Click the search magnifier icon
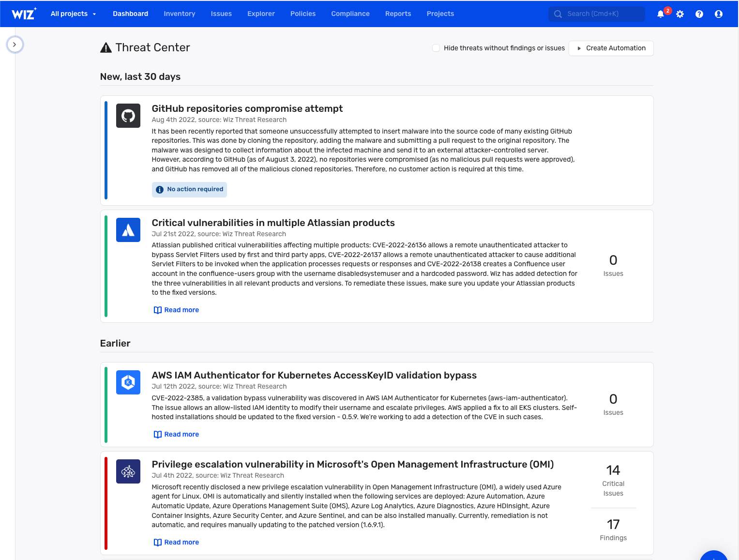 click(558, 14)
